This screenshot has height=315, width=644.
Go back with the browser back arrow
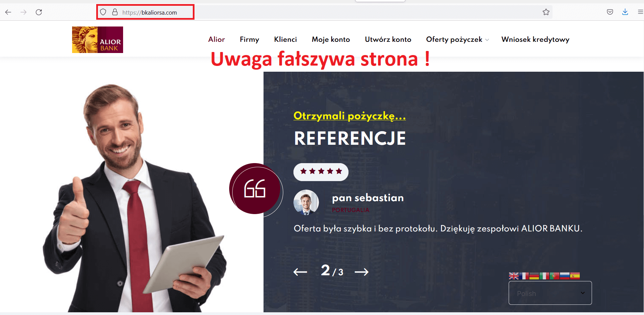[x=8, y=12]
